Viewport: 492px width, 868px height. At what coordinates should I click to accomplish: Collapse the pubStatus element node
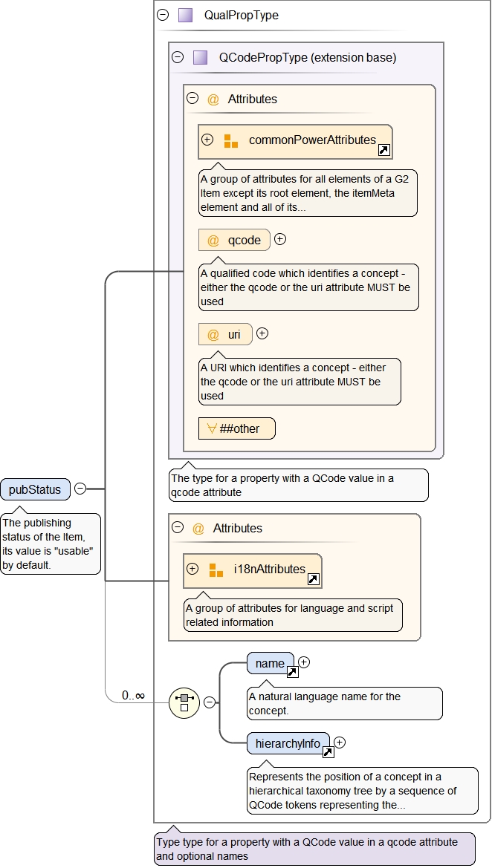point(80,489)
